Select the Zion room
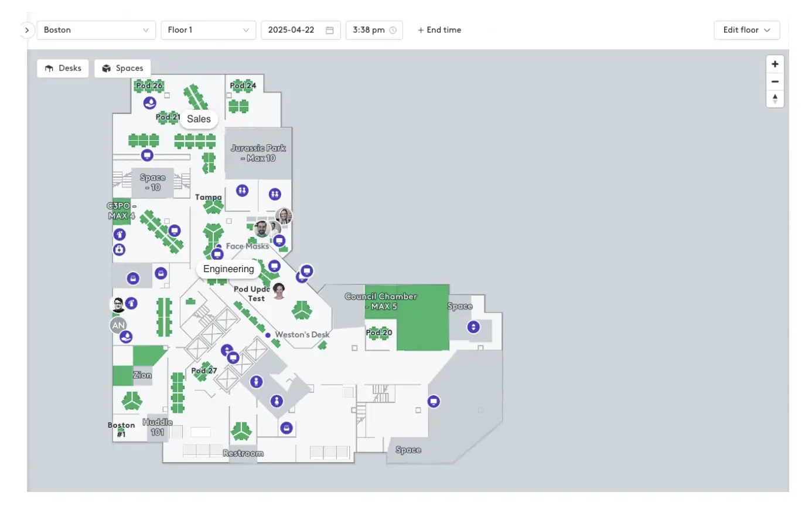The width and height of the screenshot is (812, 509). coord(142,375)
